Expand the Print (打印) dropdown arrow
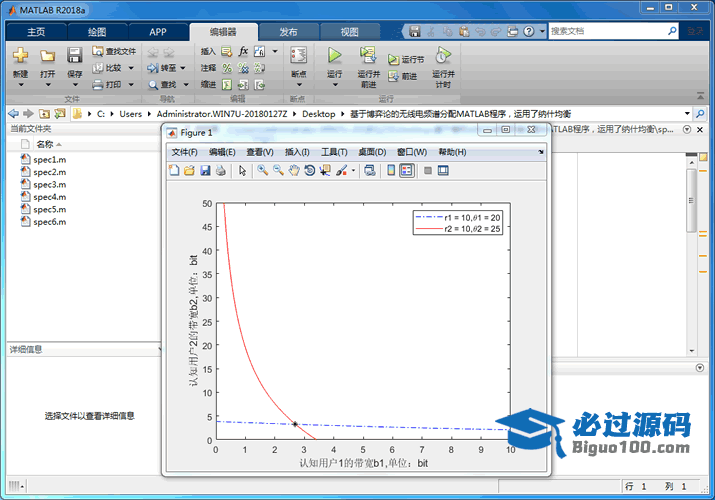The image size is (715, 500). (129, 85)
